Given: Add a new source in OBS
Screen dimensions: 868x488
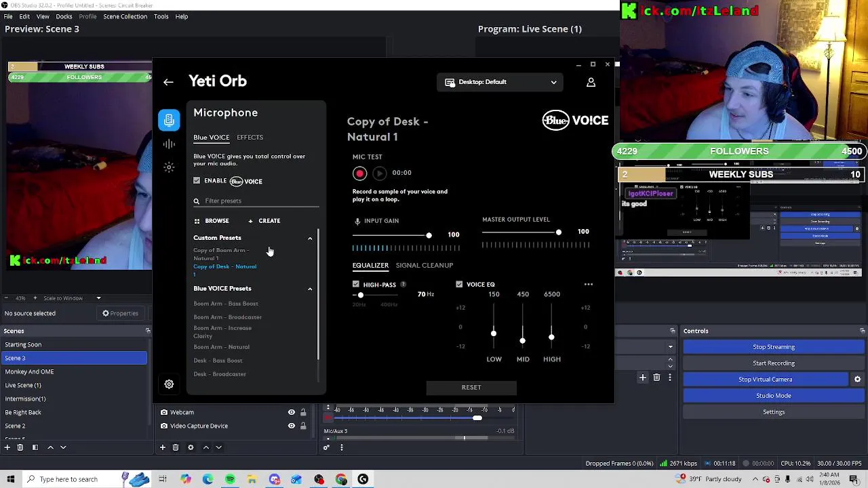Looking at the screenshot, I should 163,447.
